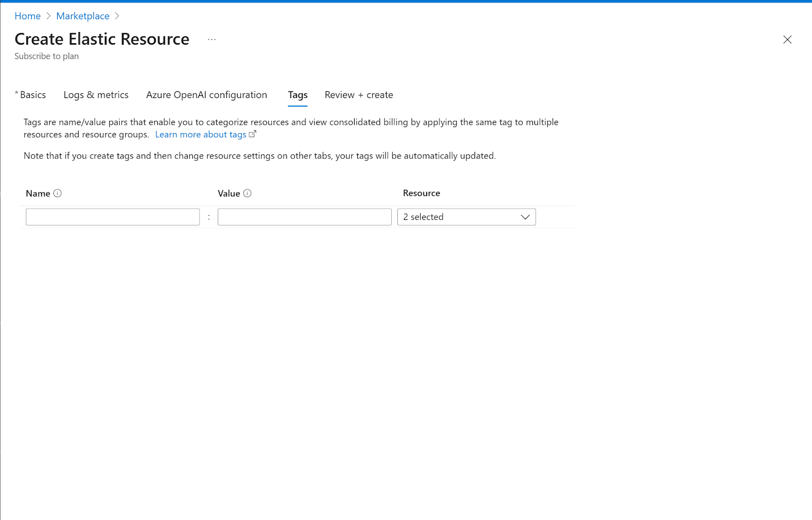Click the tag Value input field
The image size is (812, 520).
(x=304, y=216)
